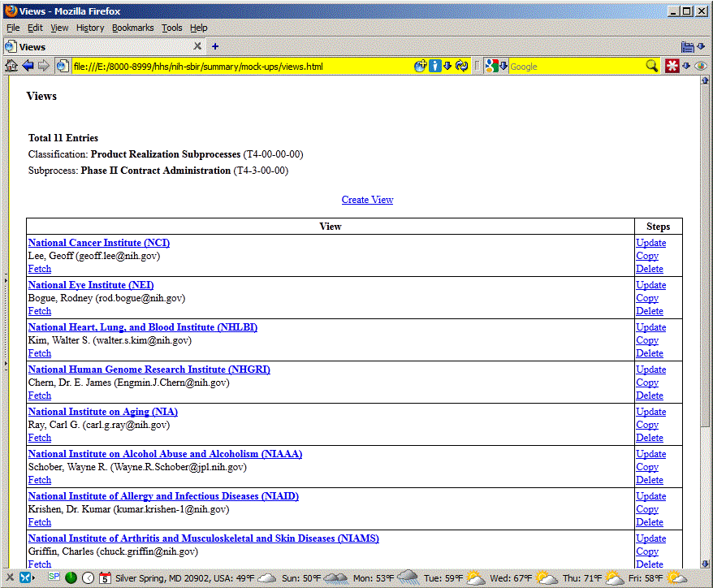713x588 pixels.
Task: Click the SP icon in the status bar
Action: (54, 577)
